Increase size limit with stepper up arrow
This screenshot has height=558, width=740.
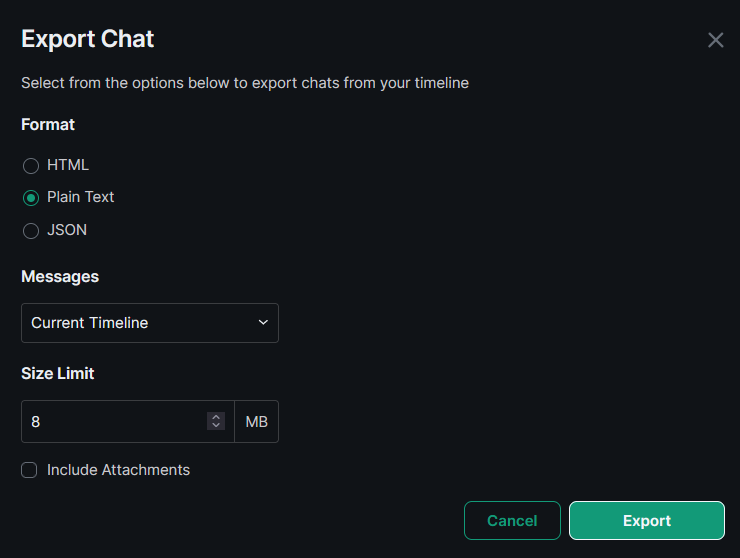tap(216, 417)
